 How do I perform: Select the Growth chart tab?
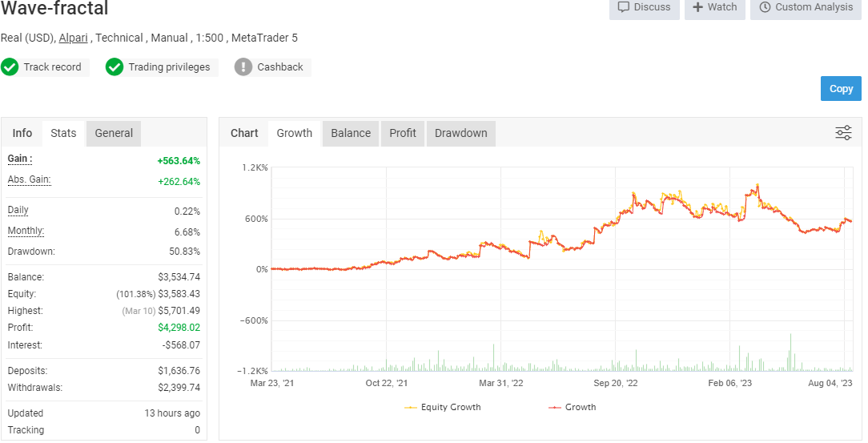(295, 134)
